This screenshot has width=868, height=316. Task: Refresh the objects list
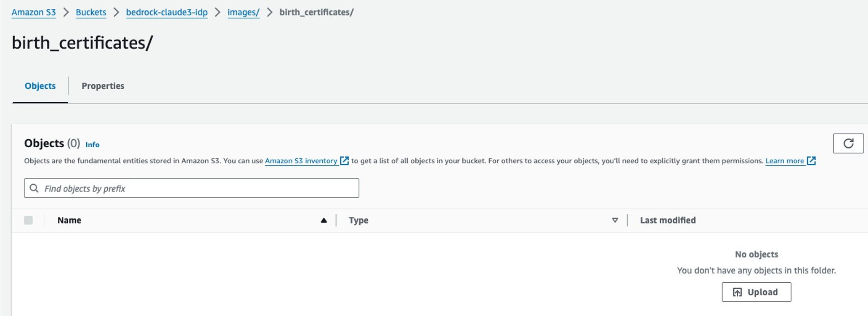pyautogui.click(x=848, y=143)
